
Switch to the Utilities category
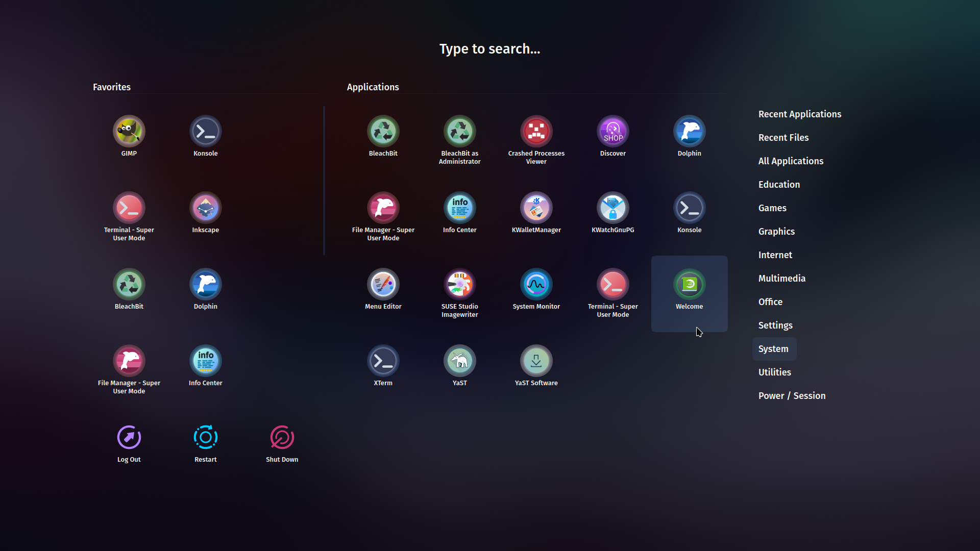pos(774,372)
